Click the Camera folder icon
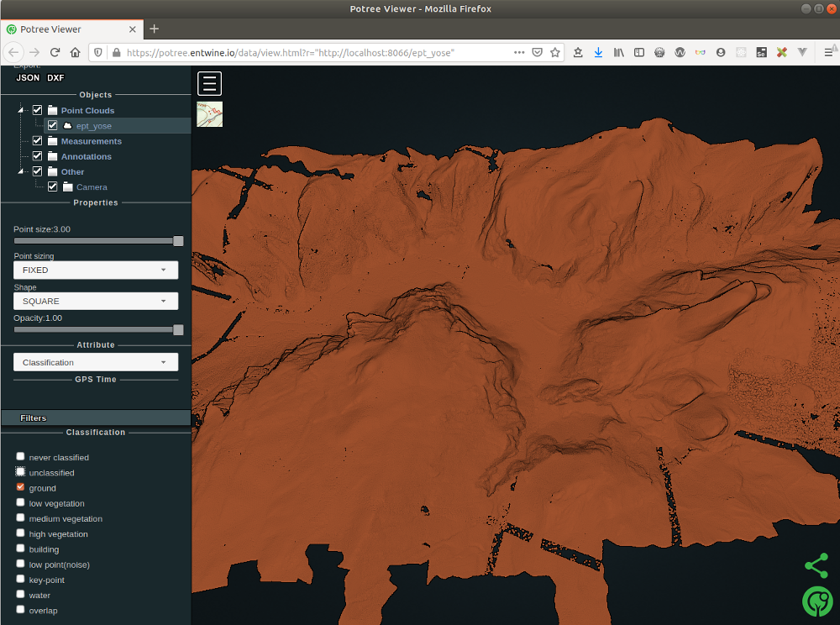 [x=67, y=186]
